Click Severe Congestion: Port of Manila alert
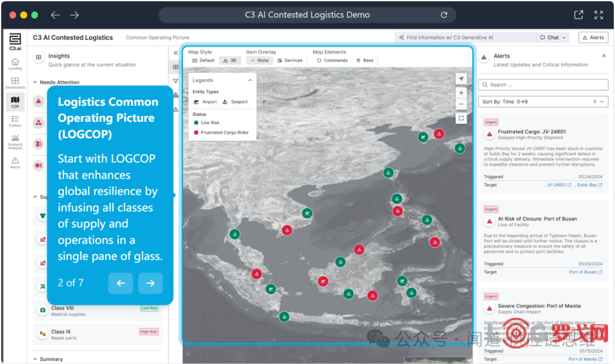The height and width of the screenshot is (364, 615). 539,305
